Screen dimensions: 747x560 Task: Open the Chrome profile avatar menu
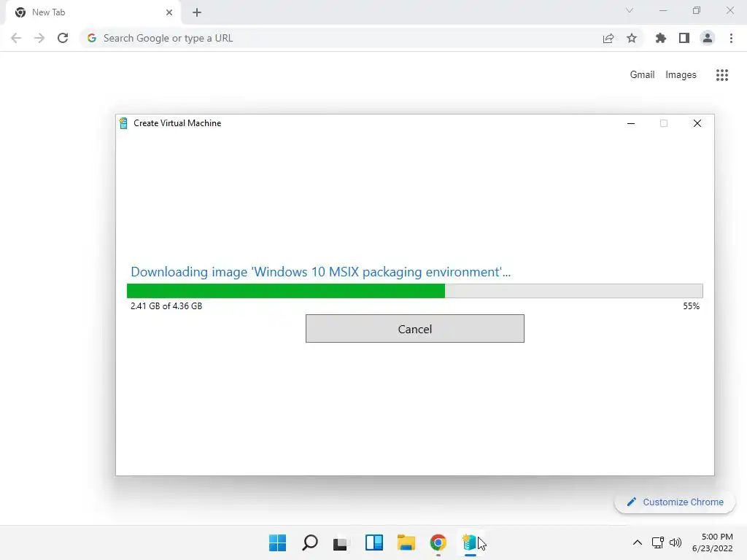(x=708, y=38)
